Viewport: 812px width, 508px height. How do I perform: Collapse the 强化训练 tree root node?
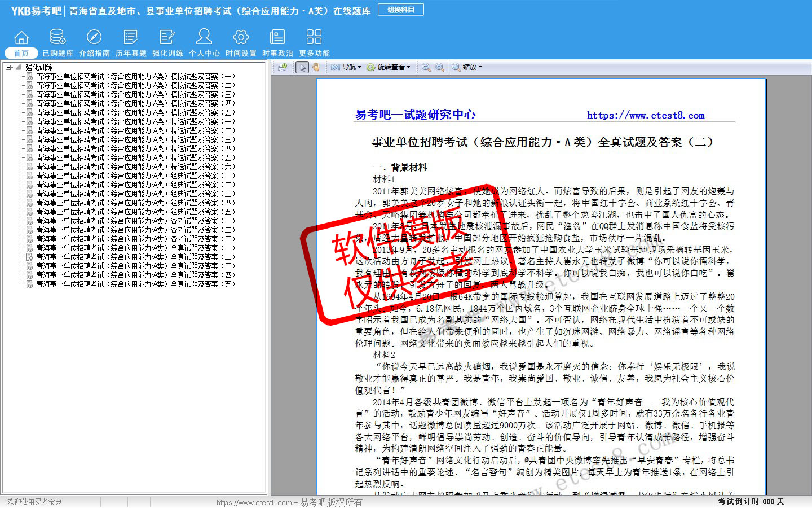point(8,67)
